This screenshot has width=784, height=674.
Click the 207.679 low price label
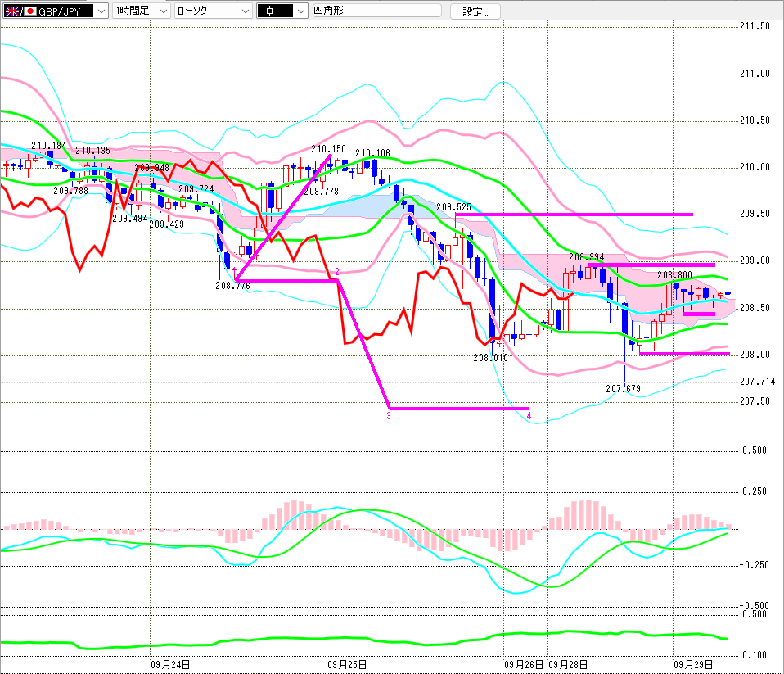tap(623, 389)
